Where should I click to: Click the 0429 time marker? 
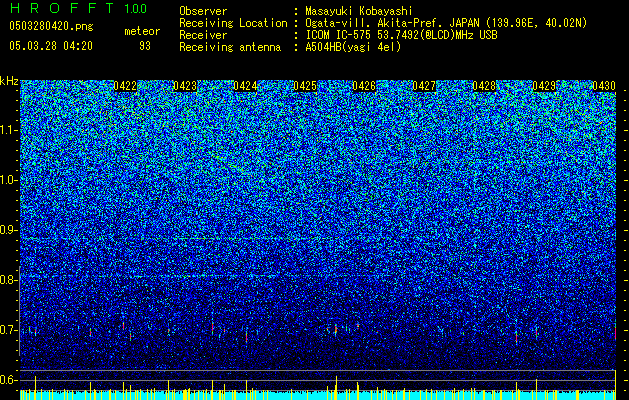pos(544,86)
